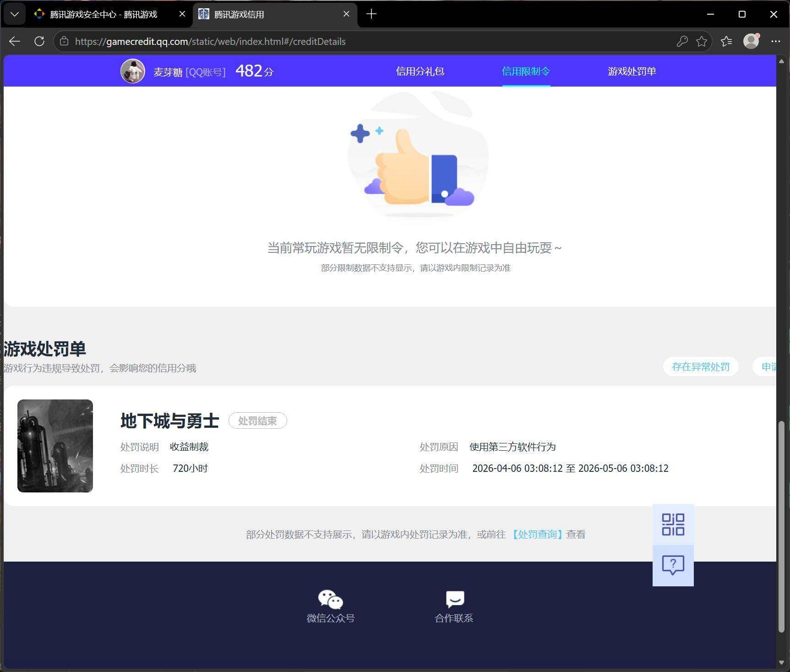
Task: Click the scrollbar up arrow
Action: click(782, 61)
